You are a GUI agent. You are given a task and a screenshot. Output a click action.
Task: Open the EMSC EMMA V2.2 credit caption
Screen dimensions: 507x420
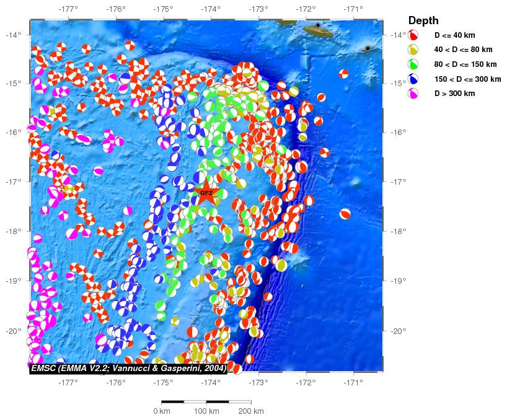pos(128,369)
